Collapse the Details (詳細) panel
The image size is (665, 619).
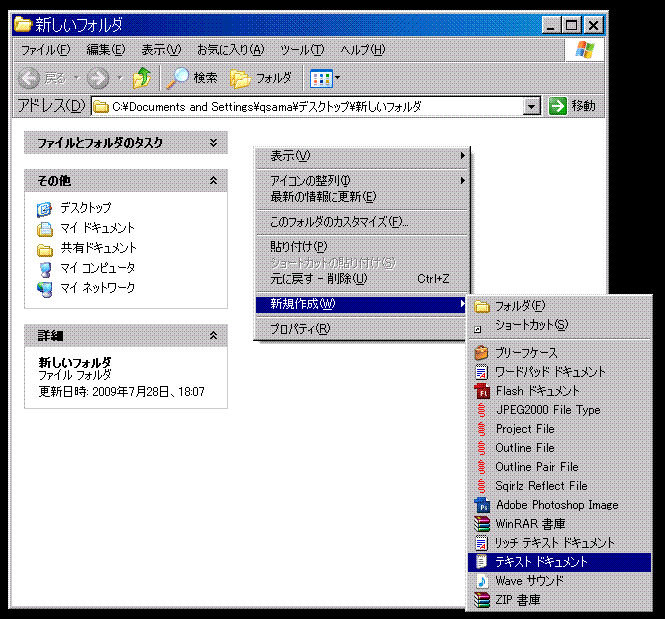point(213,336)
